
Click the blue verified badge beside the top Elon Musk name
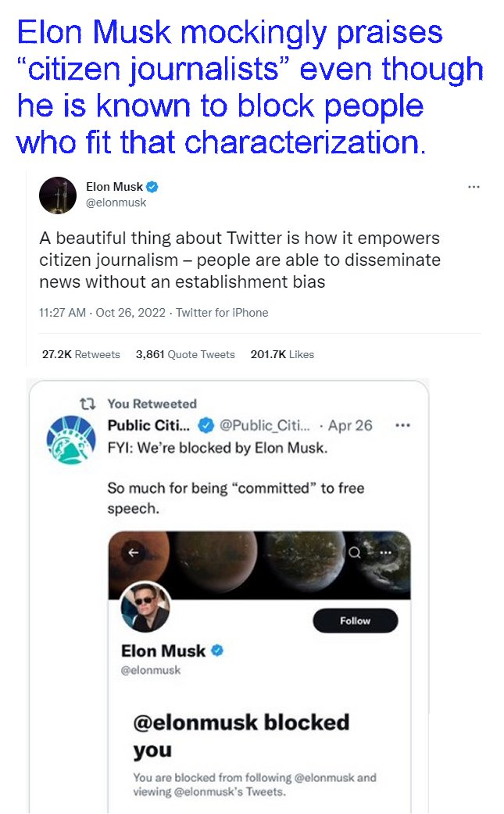[153, 187]
